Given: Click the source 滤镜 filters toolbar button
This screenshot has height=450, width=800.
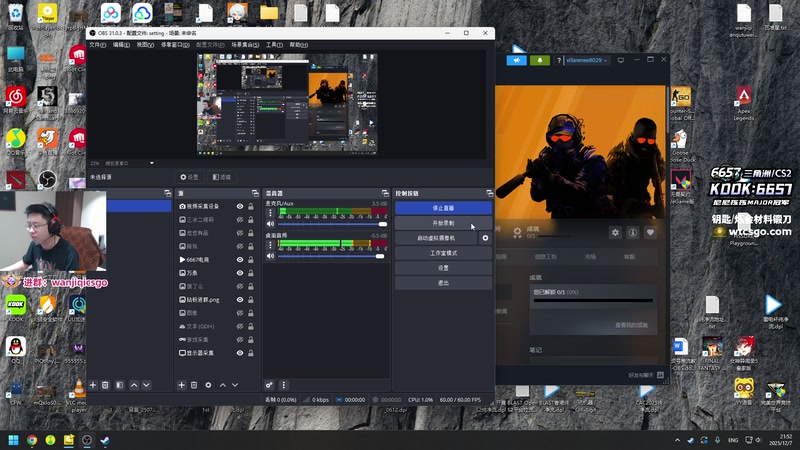Looking at the screenshot, I should [x=222, y=177].
